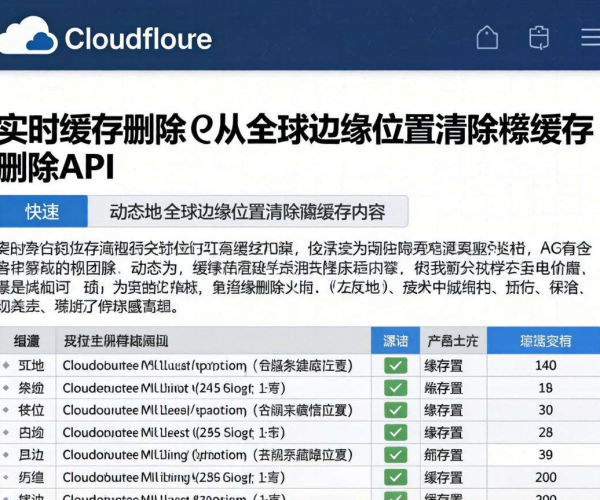
Task: Toggle green checkbox in the 18 row
Action: [395, 388]
